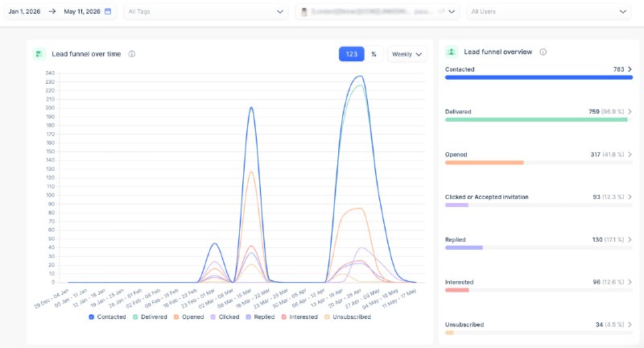Open Replied details arrow showing 130
Viewport: 644px width, 348px height.
630,239
